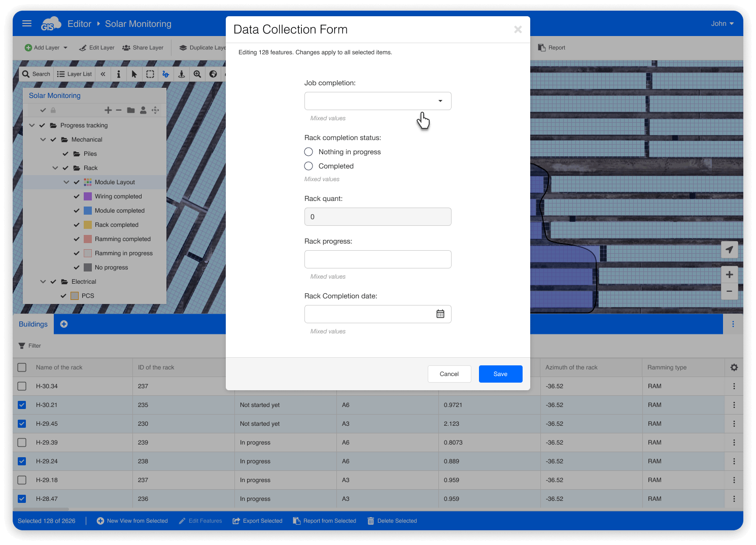756x545 pixels.
Task: Click the folder icon in layer panel
Action: tap(131, 110)
